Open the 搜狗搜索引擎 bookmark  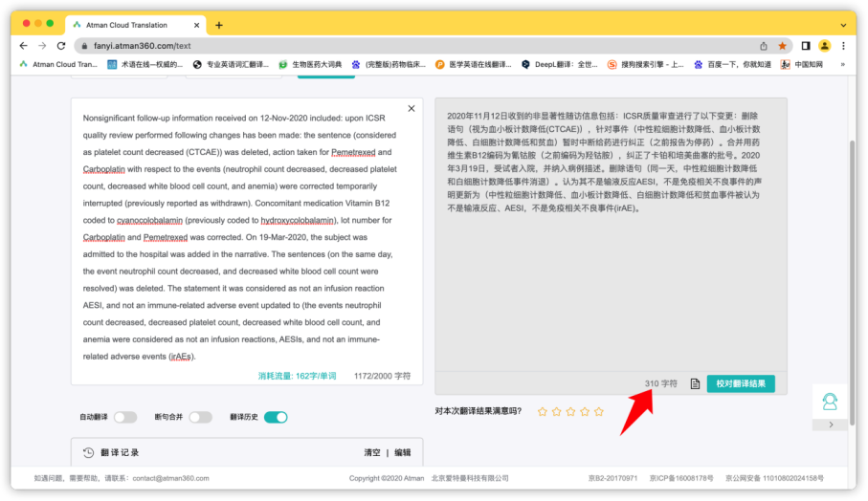[x=645, y=65]
